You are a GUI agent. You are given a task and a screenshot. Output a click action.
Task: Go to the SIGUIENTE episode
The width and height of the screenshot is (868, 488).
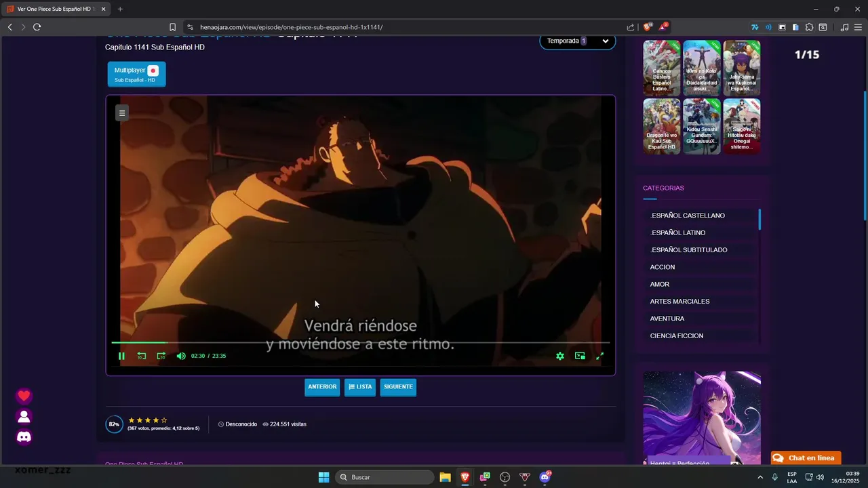(398, 387)
